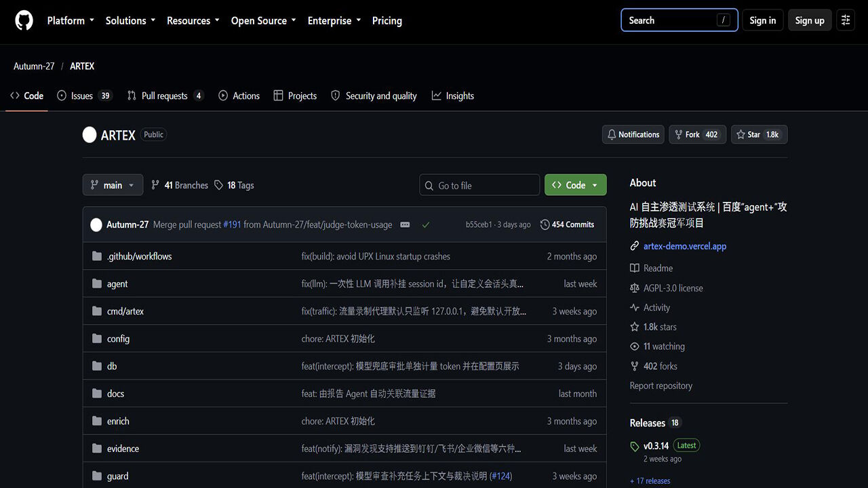
Task: Click the ARTEX repository avatar
Action: [90, 135]
